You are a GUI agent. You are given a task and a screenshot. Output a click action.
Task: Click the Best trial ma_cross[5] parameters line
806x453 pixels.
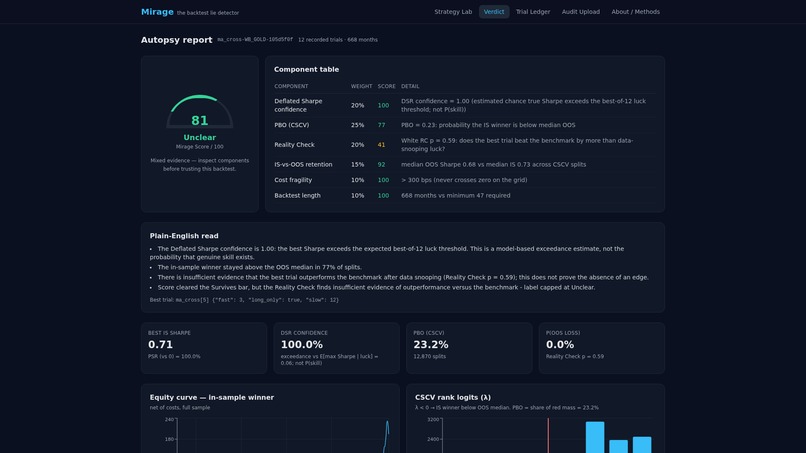point(244,300)
